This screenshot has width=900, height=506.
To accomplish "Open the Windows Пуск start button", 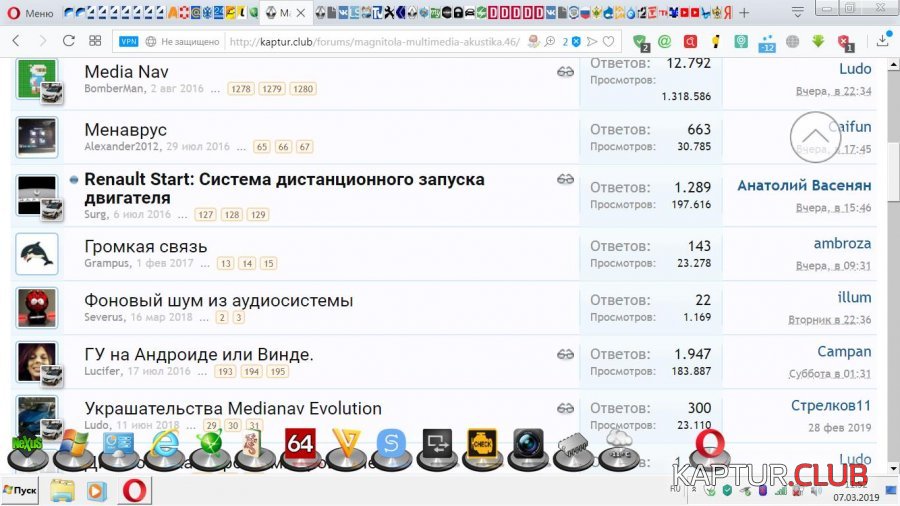I will [x=20, y=491].
